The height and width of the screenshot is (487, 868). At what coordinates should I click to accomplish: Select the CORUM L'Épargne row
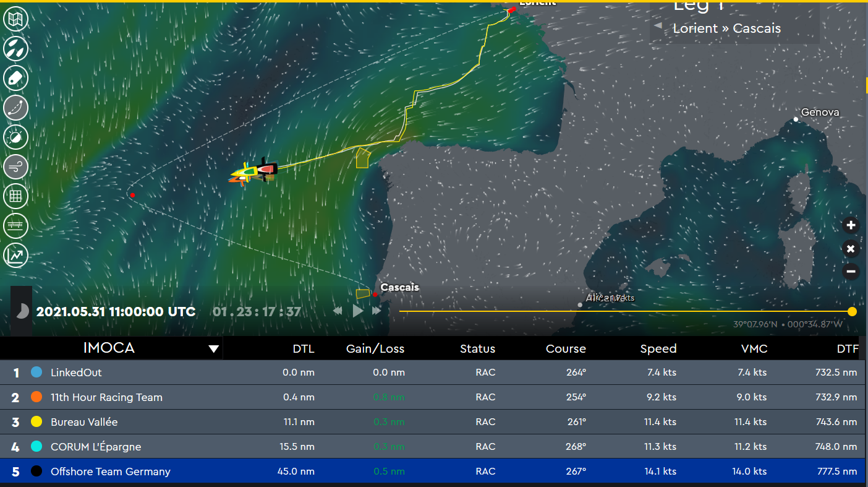click(x=433, y=447)
